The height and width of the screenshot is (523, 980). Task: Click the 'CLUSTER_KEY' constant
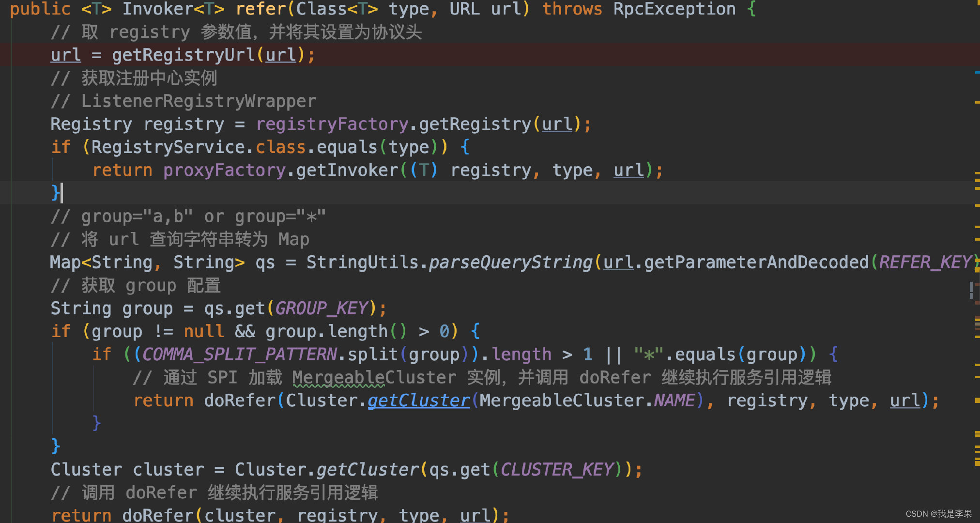tap(557, 469)
